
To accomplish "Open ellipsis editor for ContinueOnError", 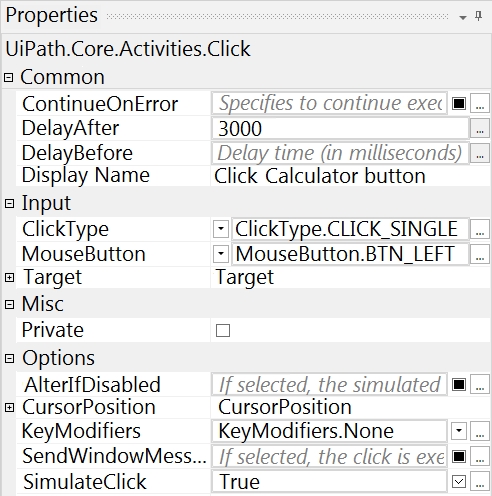I will pos(480,104).
